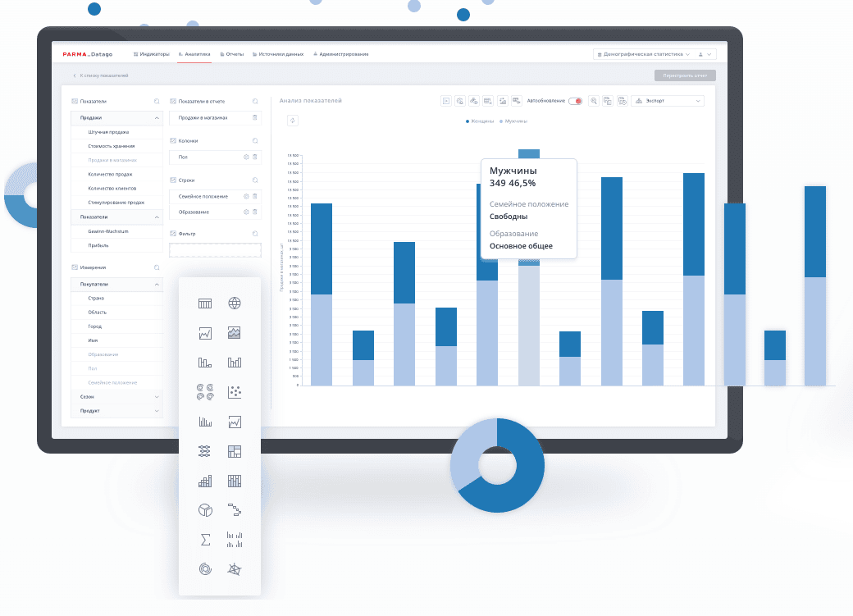This screenshot has height=616, width=853.
Task: Toggle the Автообновление switch
Action: 575,101
